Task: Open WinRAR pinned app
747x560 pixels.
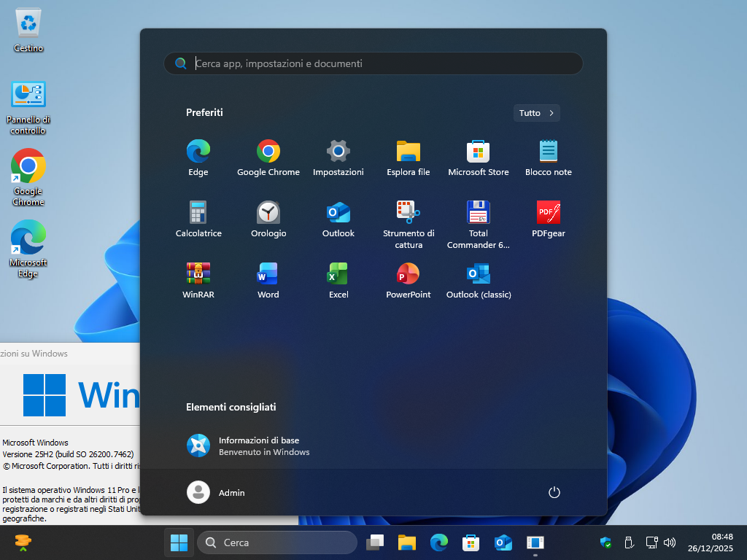Action: click(x=198, y=281)
